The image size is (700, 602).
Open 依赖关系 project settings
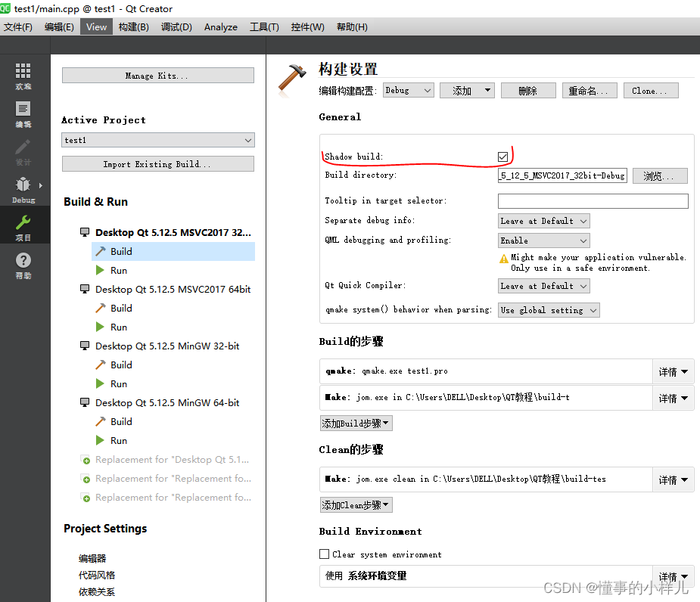97,591
